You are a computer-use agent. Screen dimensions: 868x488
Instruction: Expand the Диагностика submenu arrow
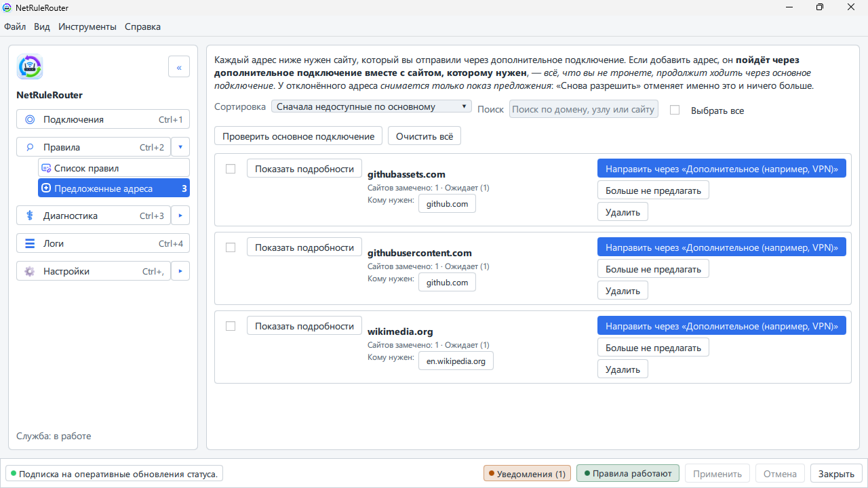click(x=180, y=216)
